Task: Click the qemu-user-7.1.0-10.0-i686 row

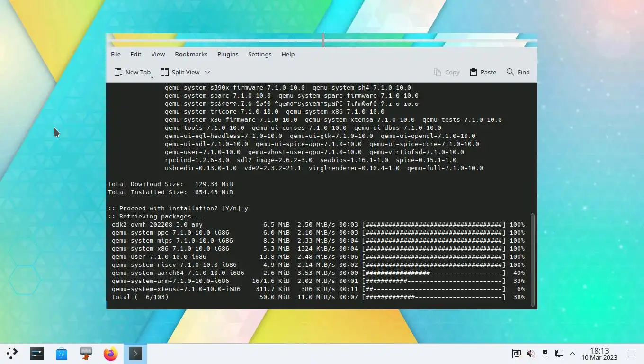Action: (318, 256)
